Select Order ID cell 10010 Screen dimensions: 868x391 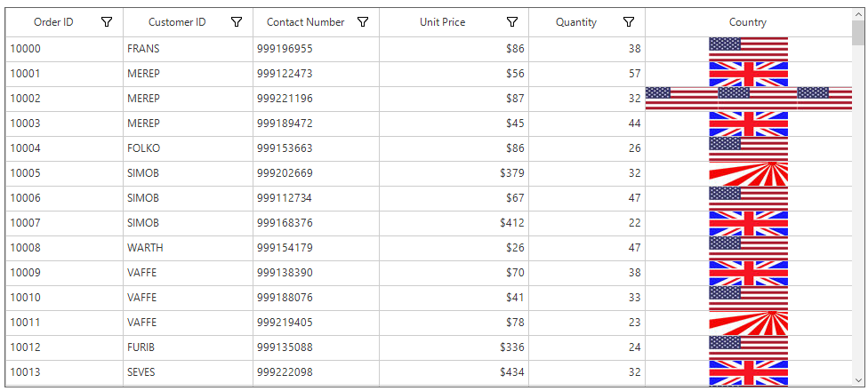pyautogui.click(x=64, y=298)
